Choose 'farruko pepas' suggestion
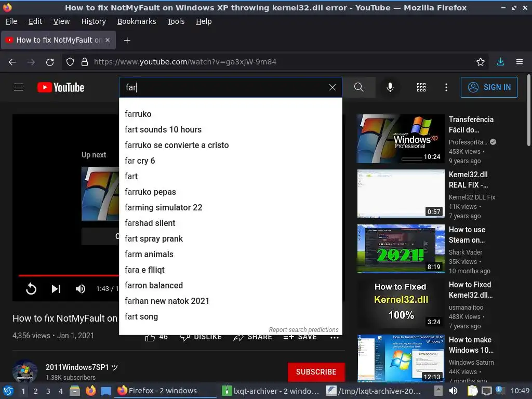The image size is (532, 399). coord(230,192)
